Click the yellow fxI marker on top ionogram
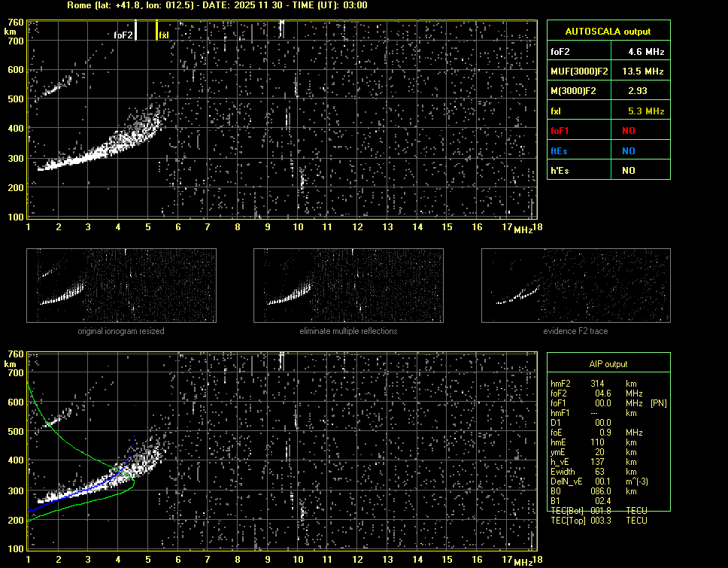 coord(156,30)
